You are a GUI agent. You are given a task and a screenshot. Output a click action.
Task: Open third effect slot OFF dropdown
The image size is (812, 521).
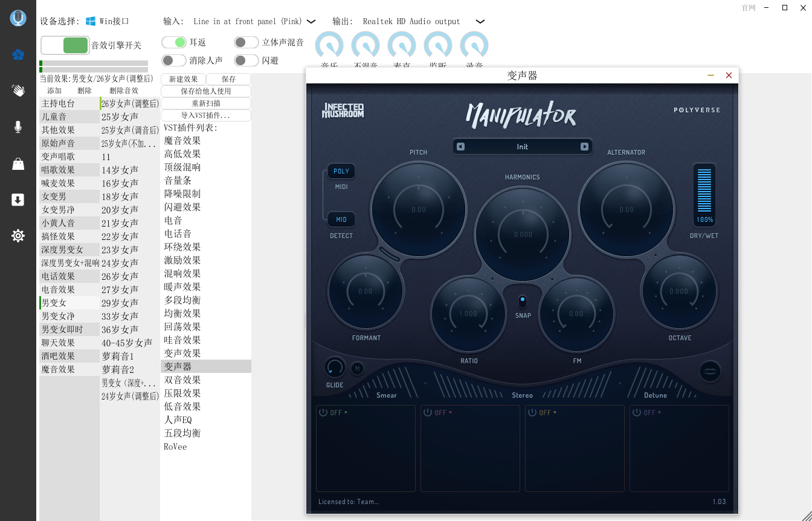click(x=547, y=413)
